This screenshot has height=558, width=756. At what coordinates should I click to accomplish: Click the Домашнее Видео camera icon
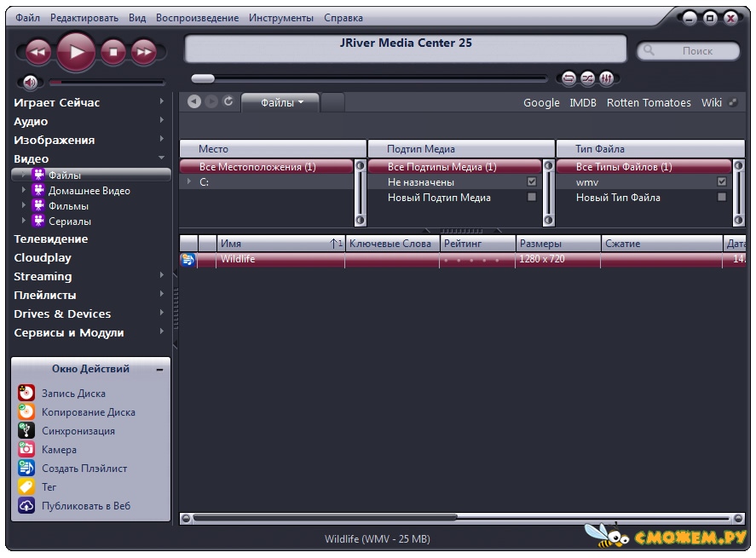[x=38, y=190]
